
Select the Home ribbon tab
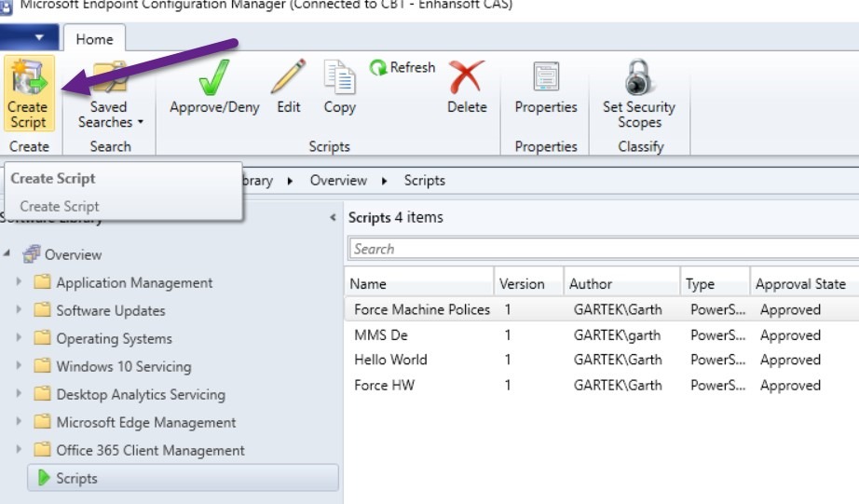pos(94,39)
